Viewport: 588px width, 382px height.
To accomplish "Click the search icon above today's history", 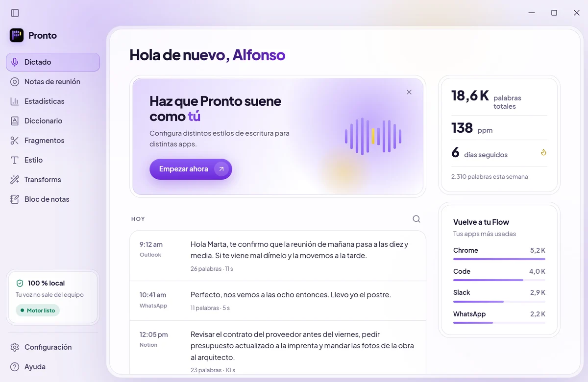I will point(416,219).
